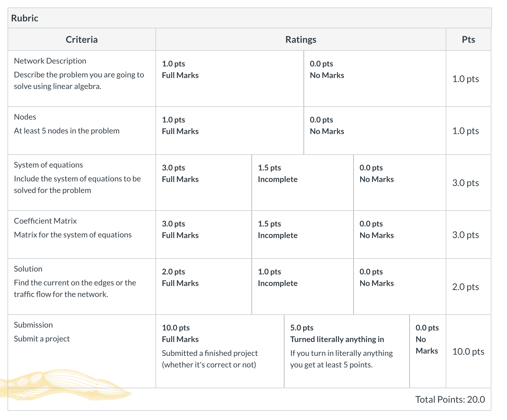Choose Full Marks for Nodes criterion
The image size is (507, 420).
point(230,131)
